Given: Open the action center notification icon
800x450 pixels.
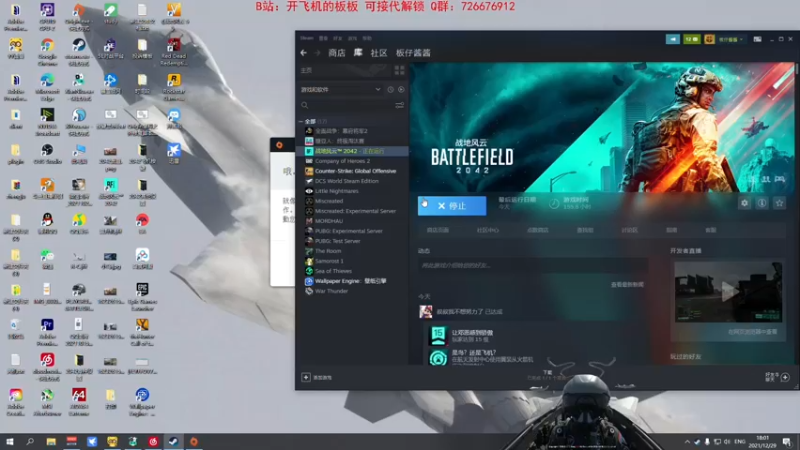Looking at the screenshot, I should coord(786,441).
